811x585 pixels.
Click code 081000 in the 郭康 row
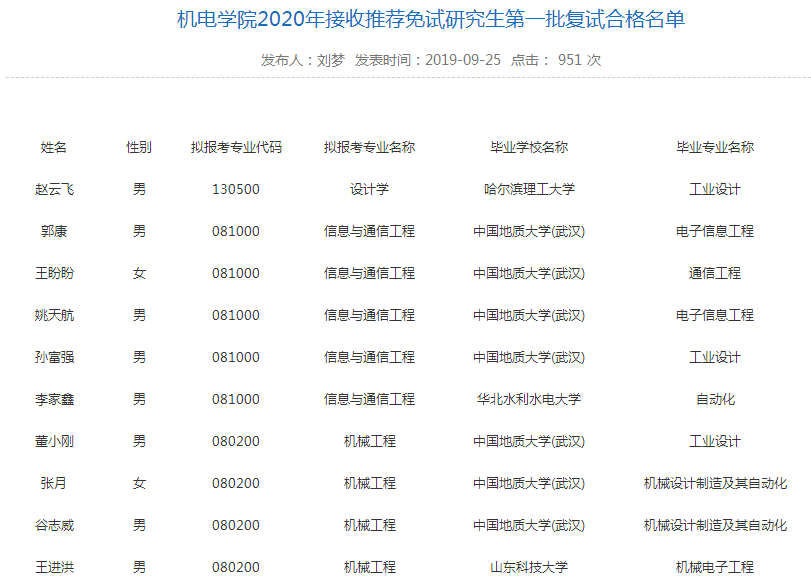pos(236,231)
